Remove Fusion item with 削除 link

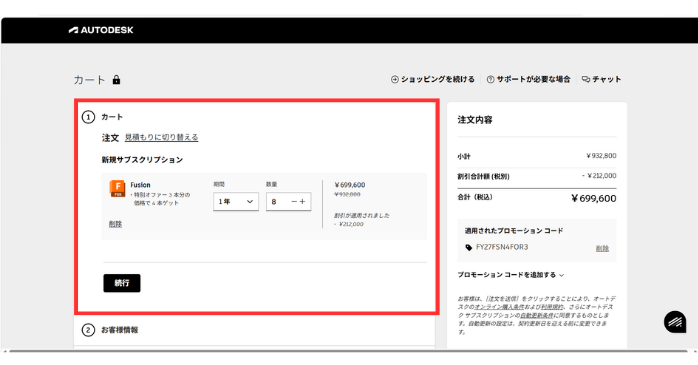coord(115,224)
